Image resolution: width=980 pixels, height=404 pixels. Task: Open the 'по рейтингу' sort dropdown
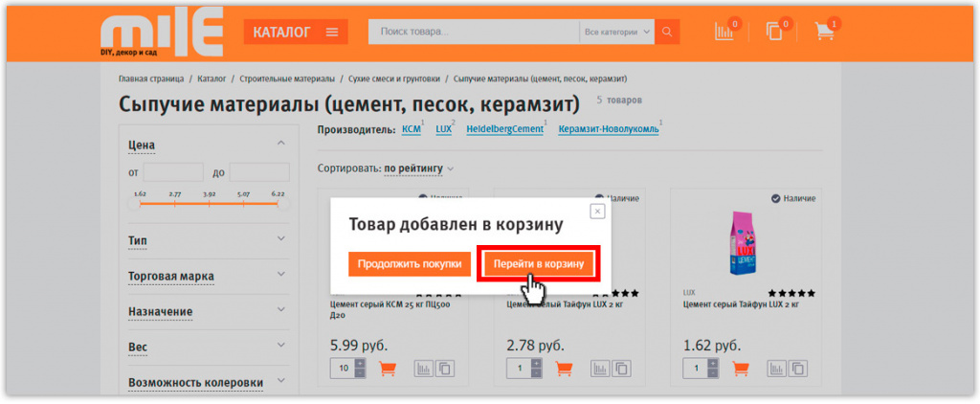(x=419, y=168)
